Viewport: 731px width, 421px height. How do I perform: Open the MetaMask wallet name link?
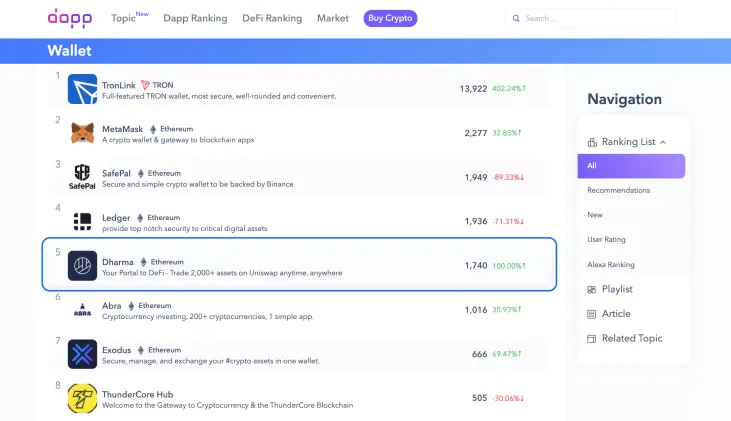click(123, 129)
